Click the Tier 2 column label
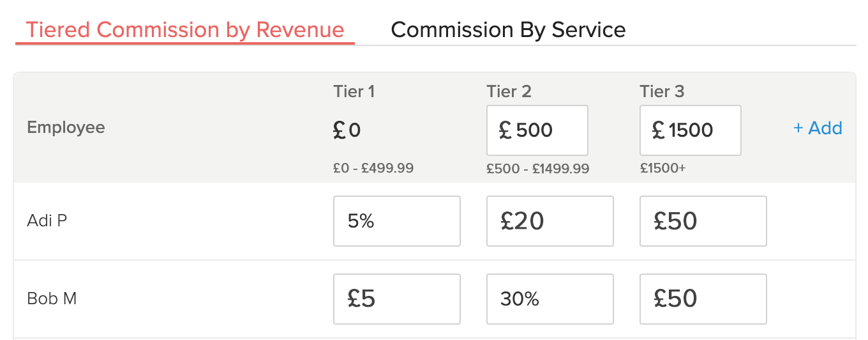This screenshot has height=340, width=868. pyautogui.click(x=509, y=91)
